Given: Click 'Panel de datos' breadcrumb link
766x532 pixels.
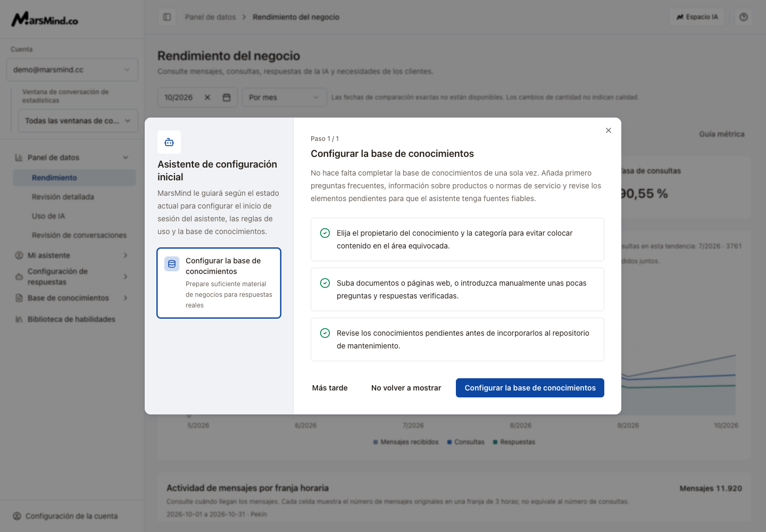Looking at the screenshot, I should 210,17.
